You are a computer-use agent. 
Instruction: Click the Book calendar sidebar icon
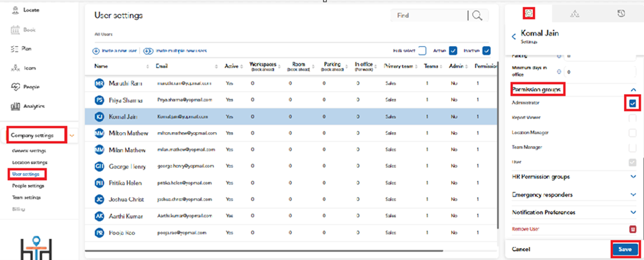(x=15, y=29)
